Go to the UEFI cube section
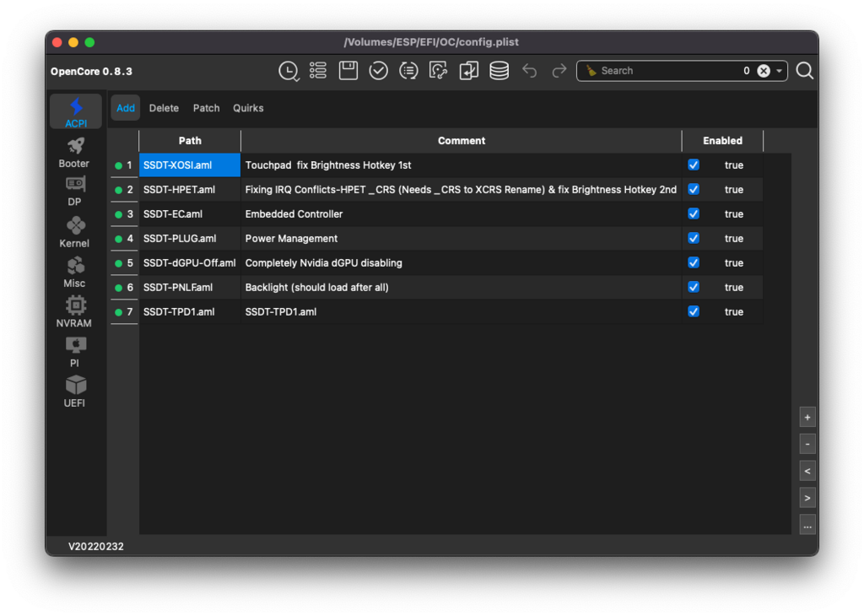 click(x=75, y=391)
